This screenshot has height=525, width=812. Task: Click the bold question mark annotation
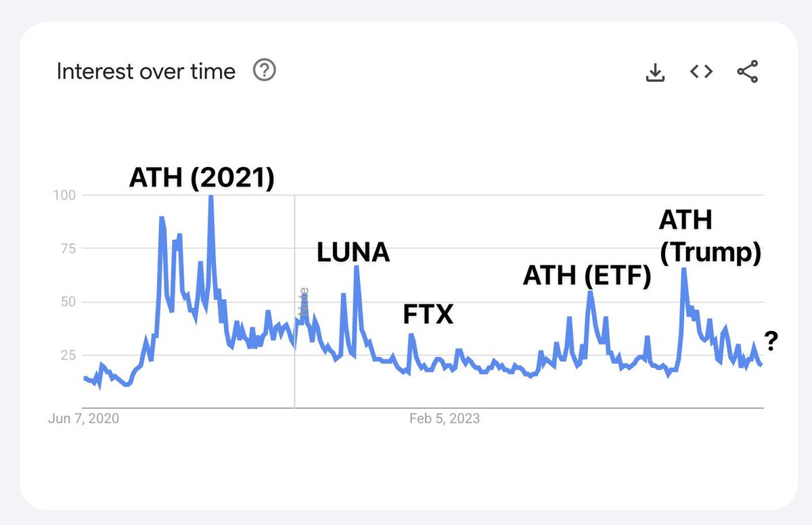(x=771, y=342)
